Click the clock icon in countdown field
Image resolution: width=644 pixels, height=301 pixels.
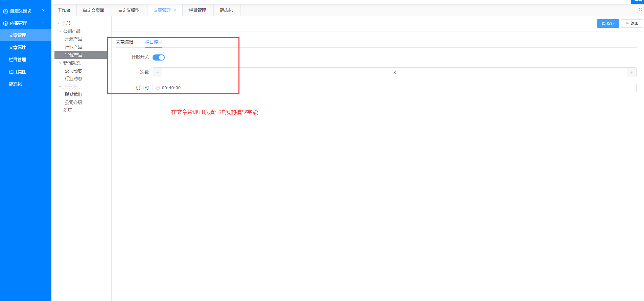(x=158, y=88)
